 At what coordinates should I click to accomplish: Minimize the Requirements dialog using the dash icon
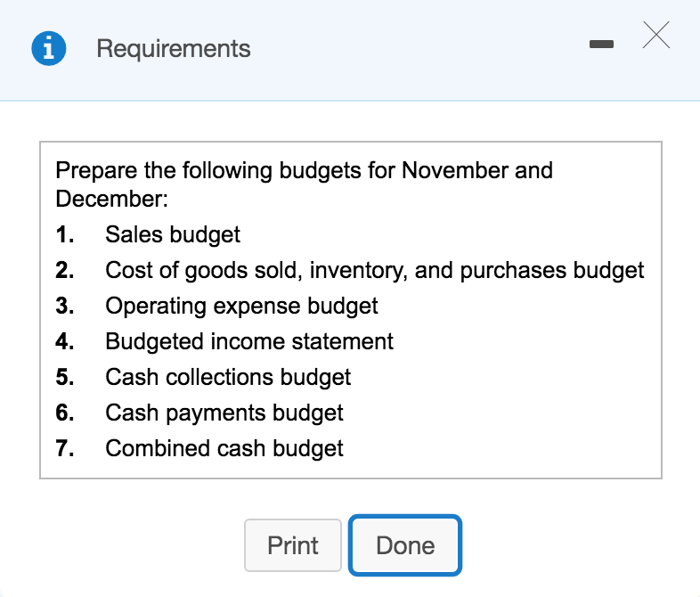[x=602, y=43]
